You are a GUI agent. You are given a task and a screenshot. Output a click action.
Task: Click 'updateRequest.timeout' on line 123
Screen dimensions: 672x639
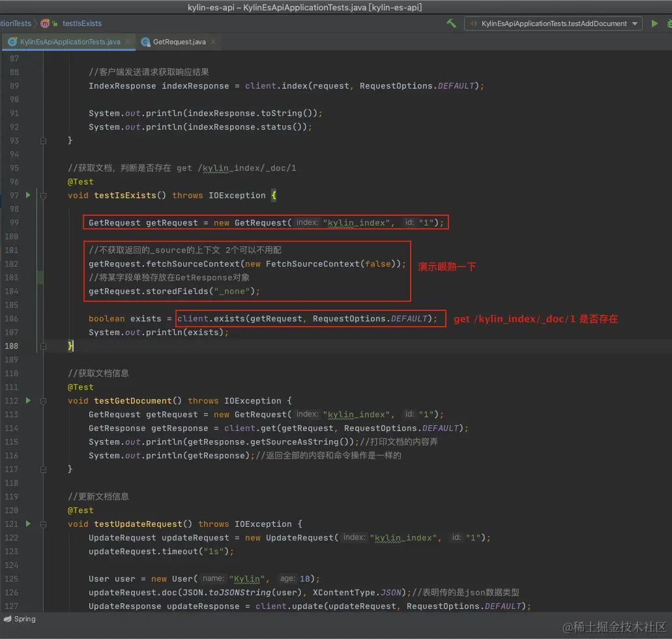tap(143, 551)
